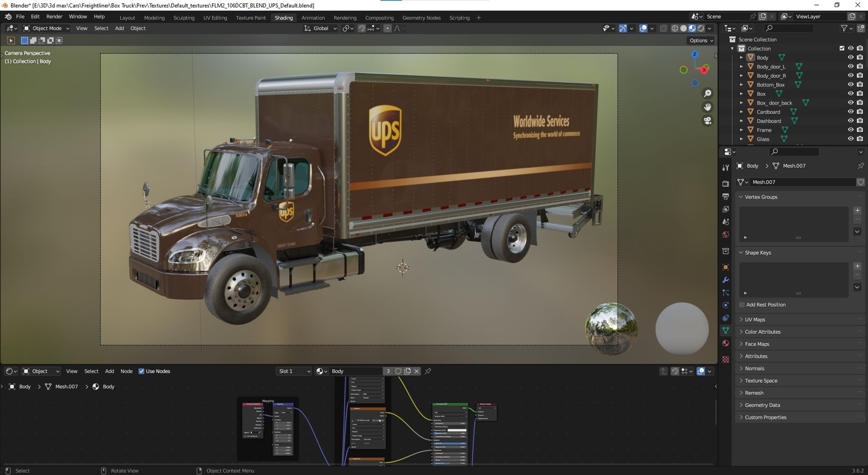The width and height of the screenshot is (868, 475).
Task: Click the red X axis gizmo
Action: (x=704, y=70)
